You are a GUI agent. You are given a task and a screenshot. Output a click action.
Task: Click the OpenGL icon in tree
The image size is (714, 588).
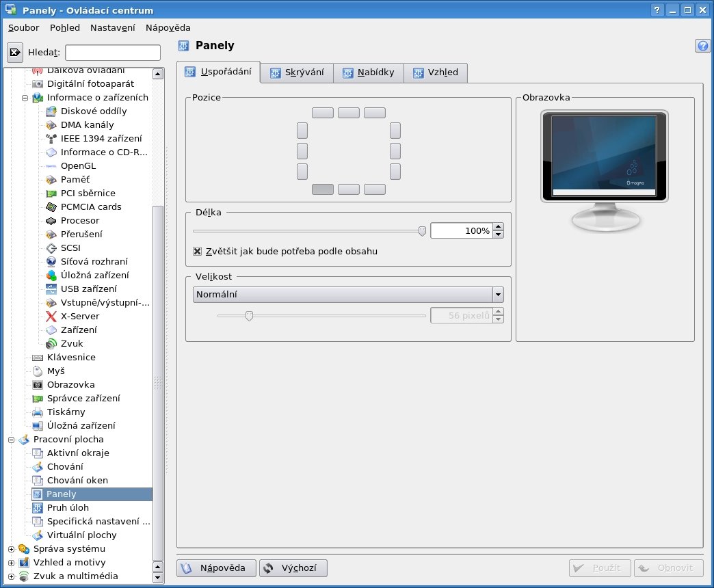[x=51, y=166]
